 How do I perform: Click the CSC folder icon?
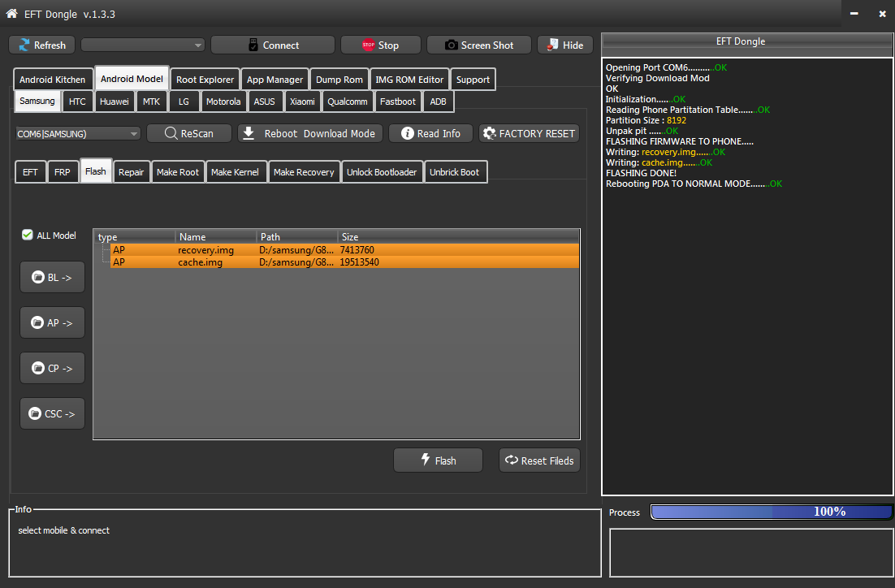click(x=35, y=413)
